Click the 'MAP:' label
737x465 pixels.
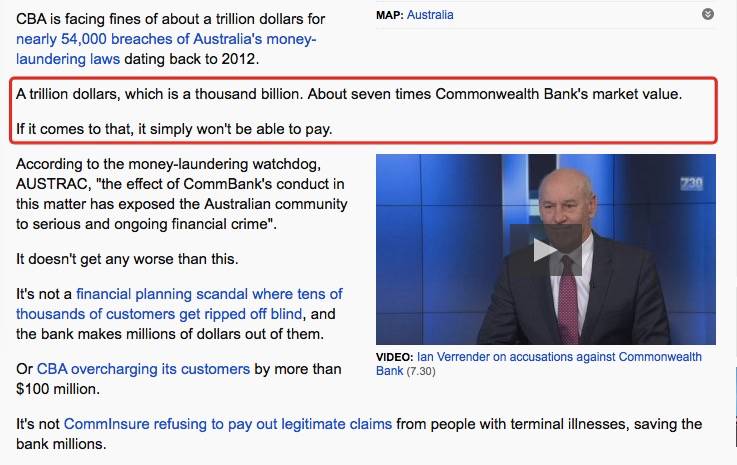[390, 15]
